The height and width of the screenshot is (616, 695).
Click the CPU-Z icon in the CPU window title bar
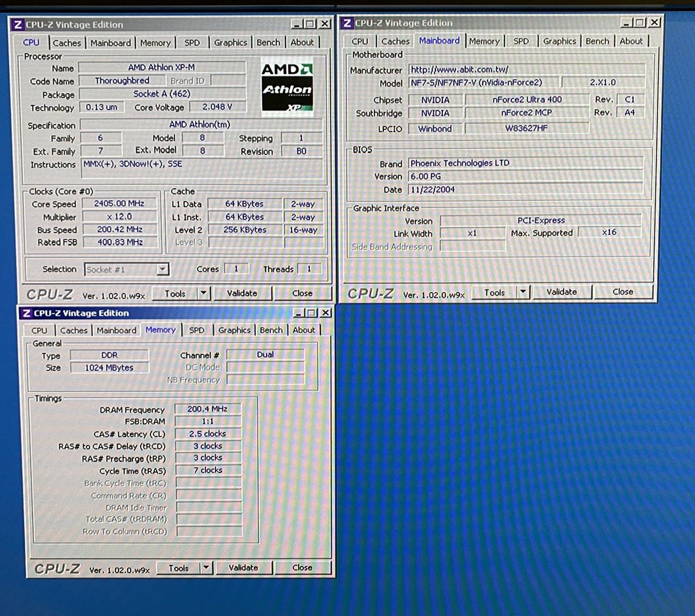(17, 24)
